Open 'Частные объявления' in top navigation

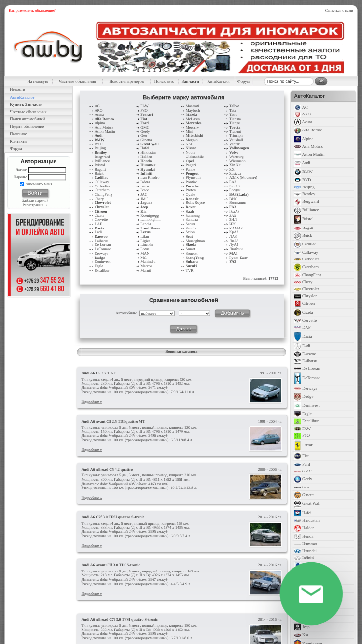click(77, 81)
